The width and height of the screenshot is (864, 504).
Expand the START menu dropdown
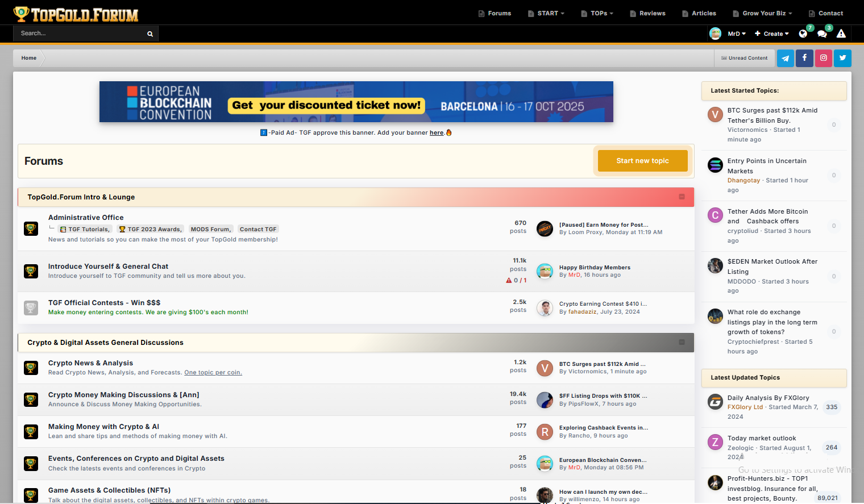546,13
